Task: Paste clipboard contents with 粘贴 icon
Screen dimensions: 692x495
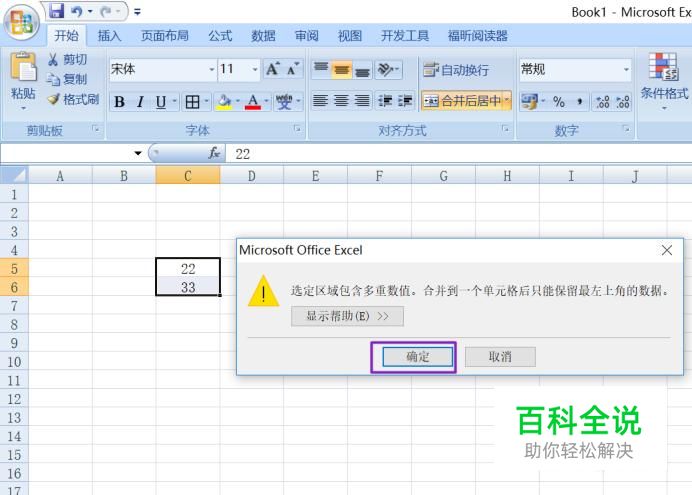Action: point(23,67)
